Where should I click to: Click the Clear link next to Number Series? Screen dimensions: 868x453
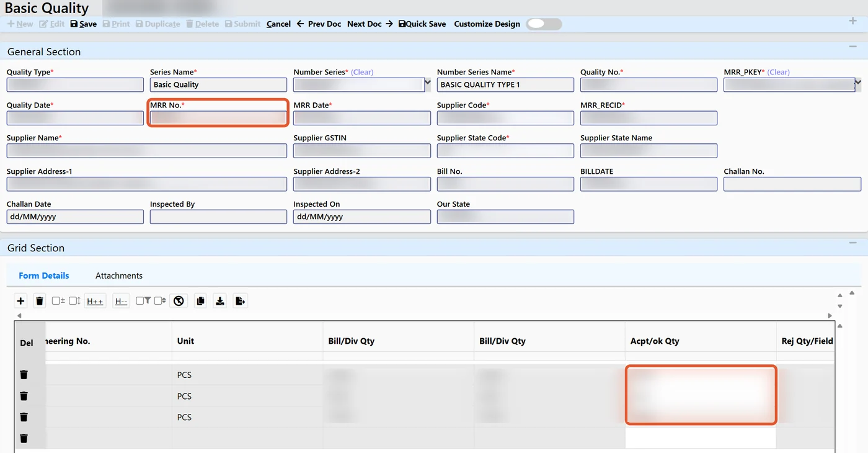point(362,72)
